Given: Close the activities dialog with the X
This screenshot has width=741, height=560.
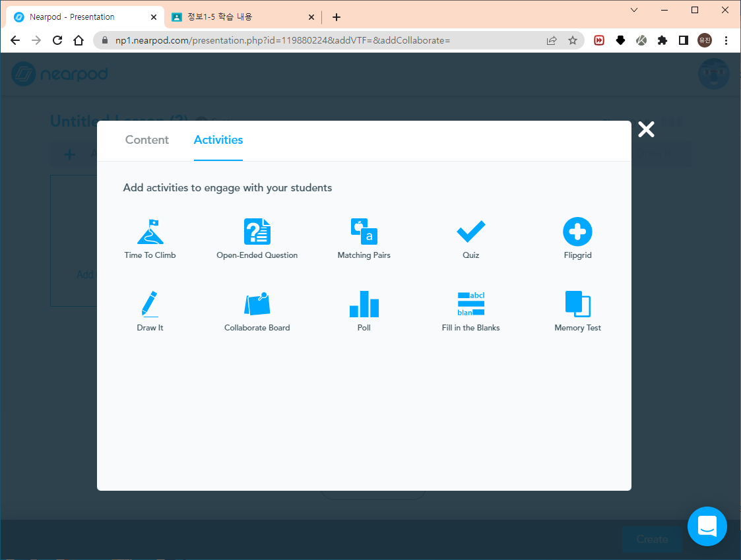Looking at the screenshot, I should point(646,129).
